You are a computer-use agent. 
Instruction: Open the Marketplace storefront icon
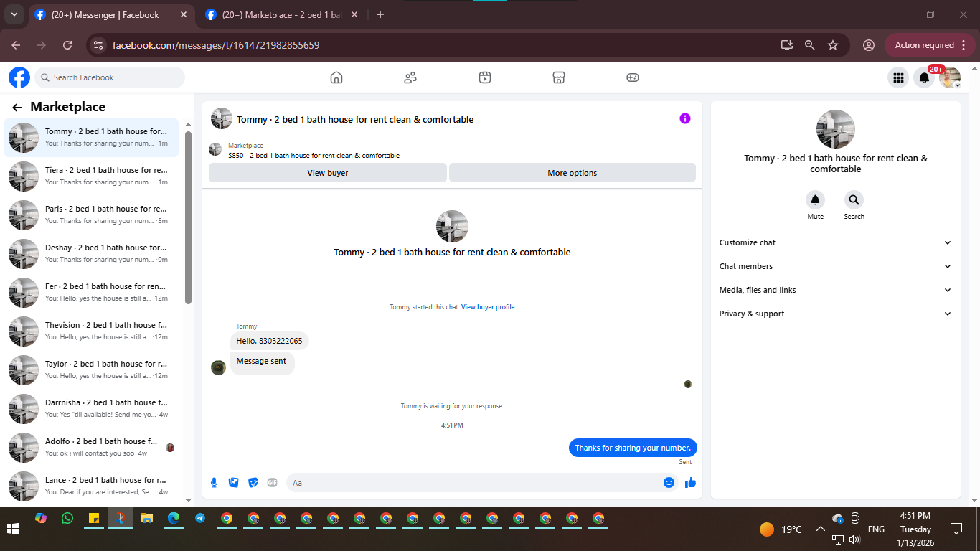click(x=559, y=77)
